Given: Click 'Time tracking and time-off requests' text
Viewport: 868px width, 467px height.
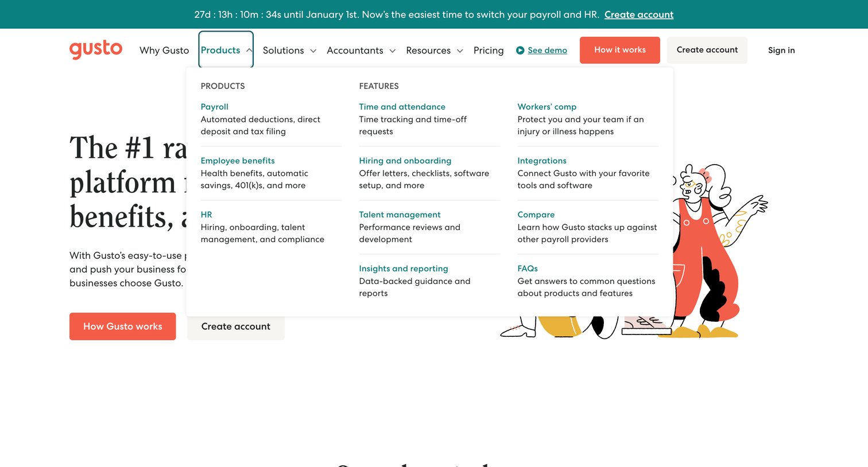Looking at the screenshot, I should [413, 126].
